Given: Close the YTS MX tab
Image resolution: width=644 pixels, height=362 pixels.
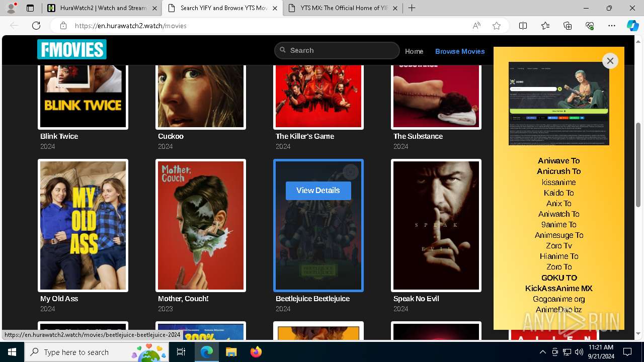Looking at the screenshot, I should (x=395, y=8).
